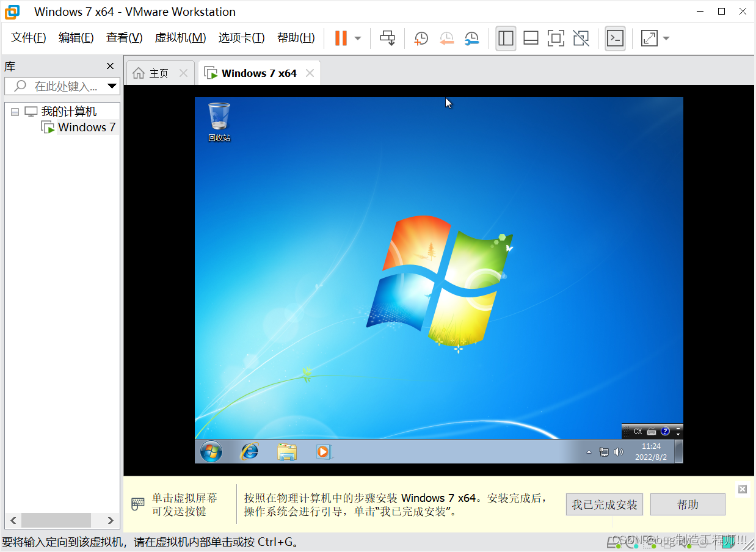756x552 pixels.
Task: Select 我的计算机 in the library tree
Action: pyautogui.click(x=68, y=112)
